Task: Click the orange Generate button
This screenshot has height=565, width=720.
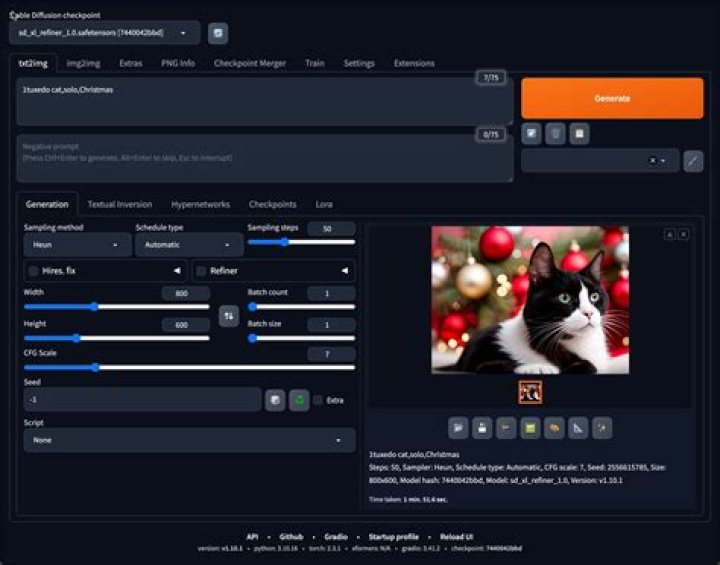Action: click(x=612, y=98)
